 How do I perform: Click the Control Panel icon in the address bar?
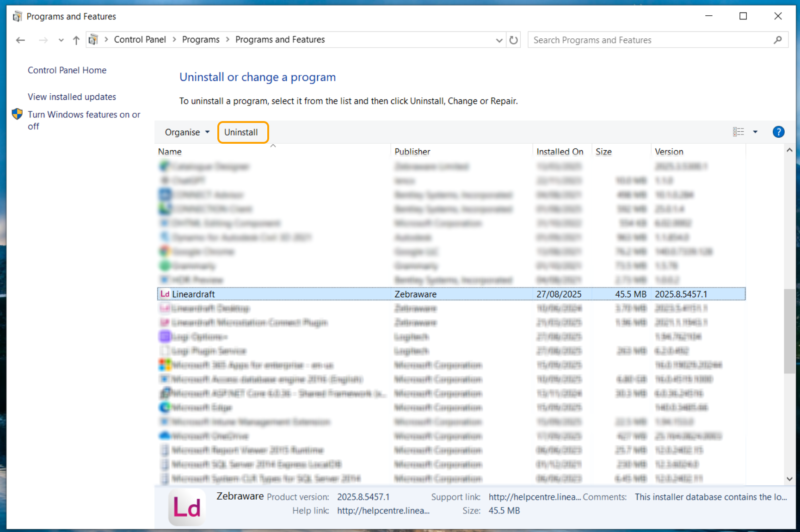(93, 40)
